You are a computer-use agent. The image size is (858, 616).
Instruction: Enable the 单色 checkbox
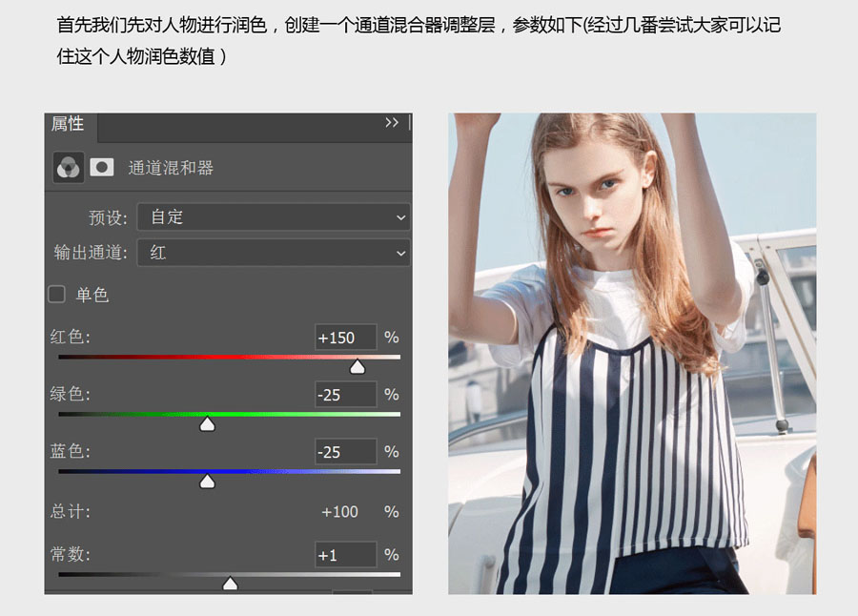[x=56, y=294]
